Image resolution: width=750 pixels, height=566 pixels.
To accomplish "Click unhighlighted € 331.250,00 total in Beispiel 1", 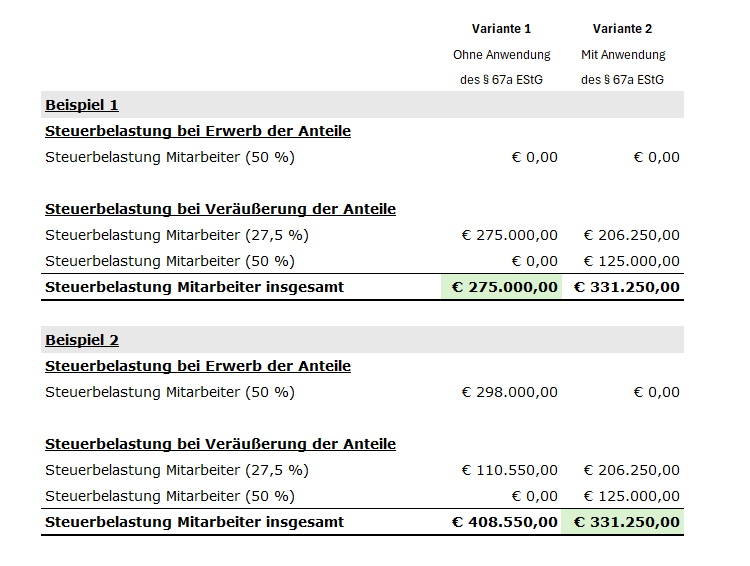I will pyautogui.click(x=627, y=287).
